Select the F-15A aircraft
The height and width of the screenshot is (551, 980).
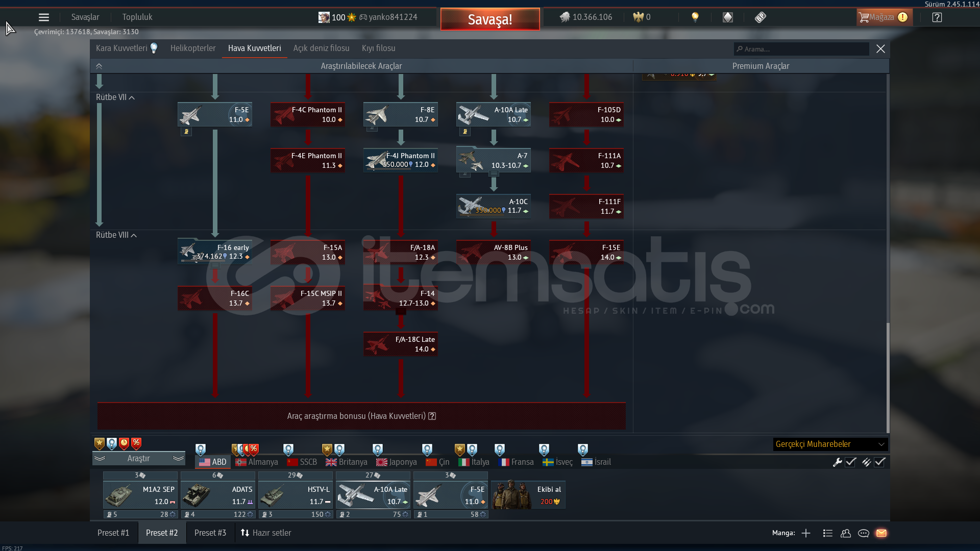coord(308,253)
